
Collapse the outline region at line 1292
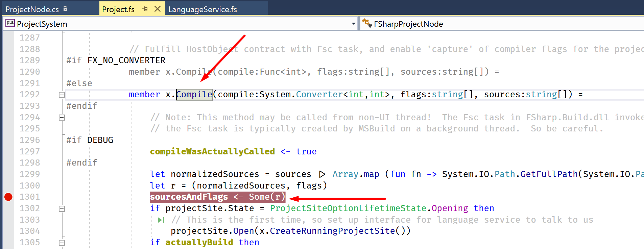(x=62, y=95)
